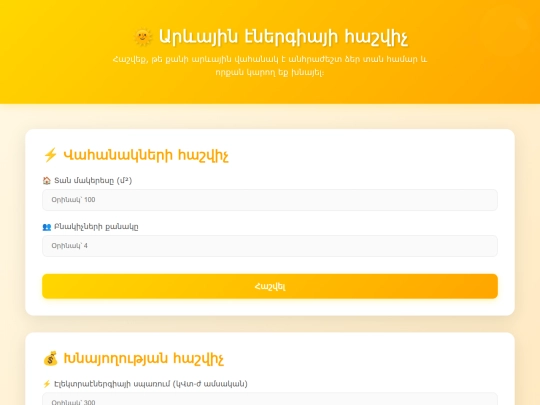The height and width of the screenshot is (405, 540).
Task: Click the sun emoji icon in the header
Action: [x=143, y=37]
